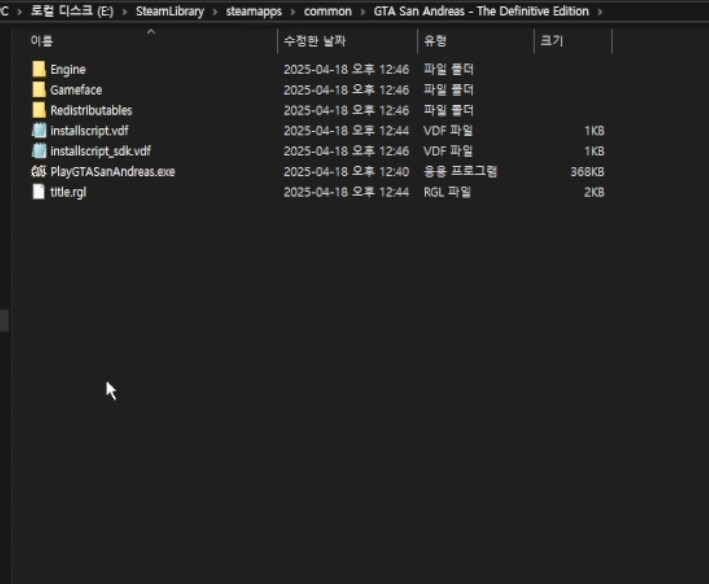Viewport: 709px width, 584px height.
Task: Select the title.rgl file icon
Action: tap(39, 192)
